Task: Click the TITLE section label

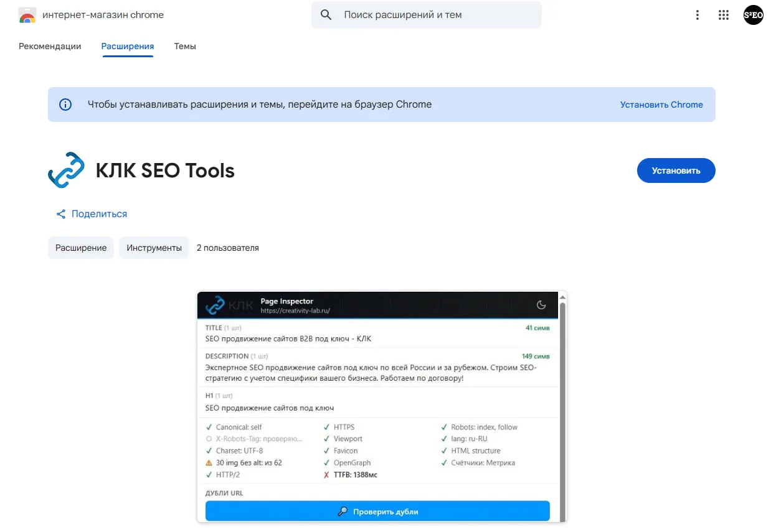Action: pyautogui.click(x=214, y=327)
